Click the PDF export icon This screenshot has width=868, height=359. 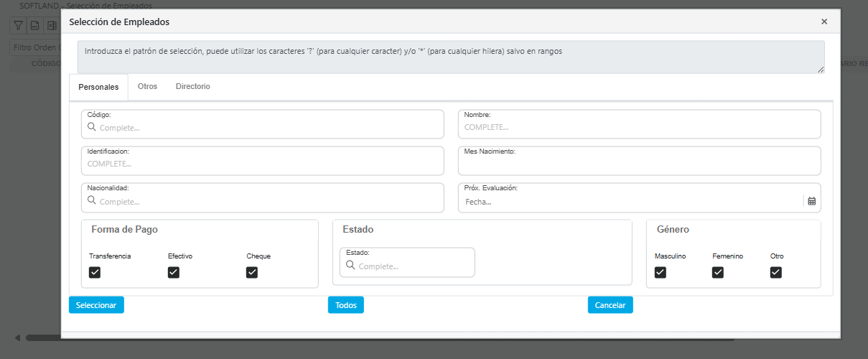pyautogui.click(x=34, y=26)
